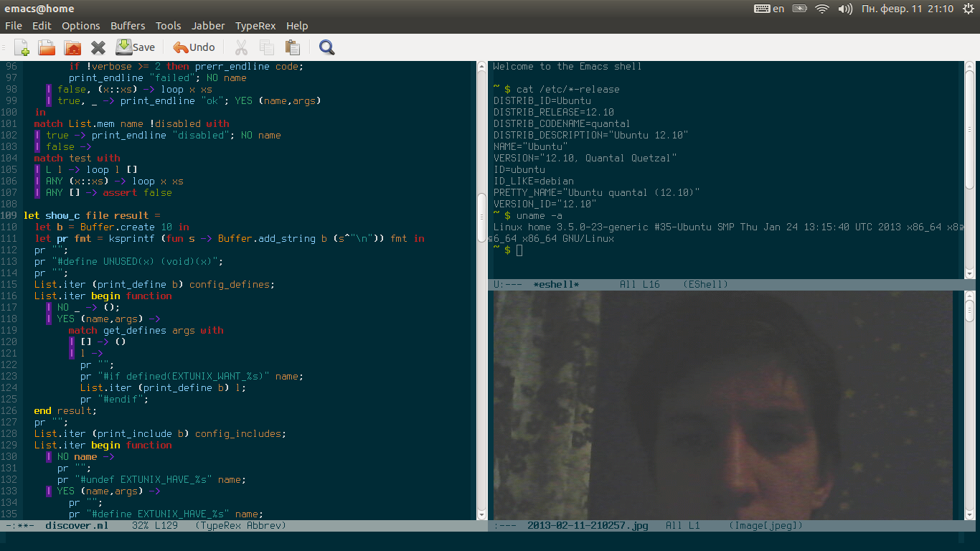
Task: Open the Jabber menu
Action: pyautogui.click(x=208, y=26)
